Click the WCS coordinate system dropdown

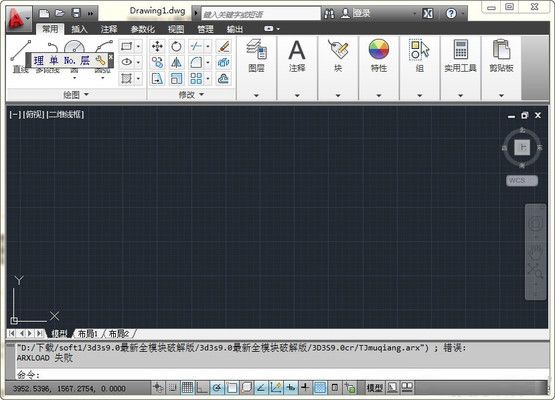[x=522, y=181]
